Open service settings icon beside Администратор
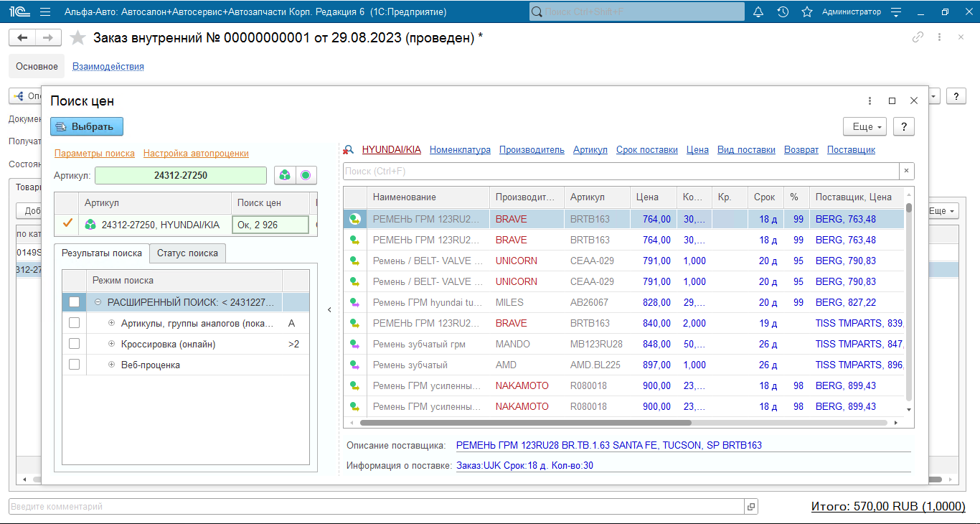The height and width of the screenshot is (524, 980). pos(896,11)
